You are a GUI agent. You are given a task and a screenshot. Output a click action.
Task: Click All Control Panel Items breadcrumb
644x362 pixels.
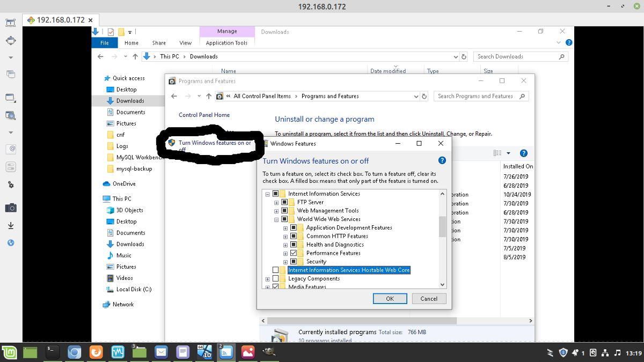click(x=262, y=96)
